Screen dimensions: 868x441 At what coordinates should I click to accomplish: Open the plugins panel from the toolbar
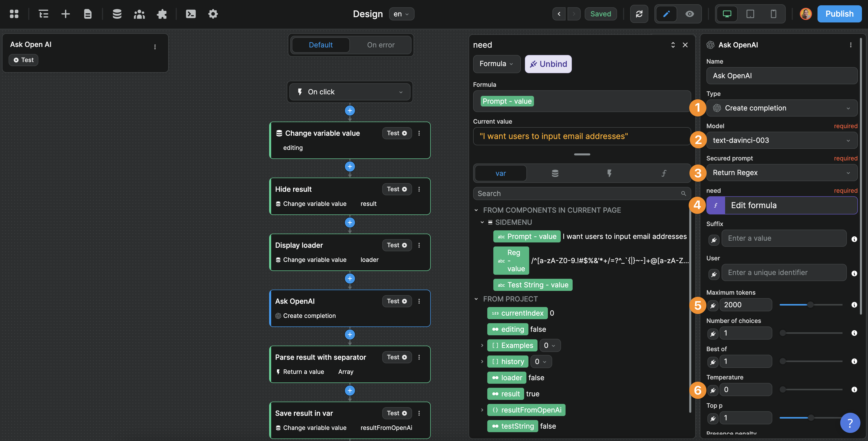[x=162, y=14]
